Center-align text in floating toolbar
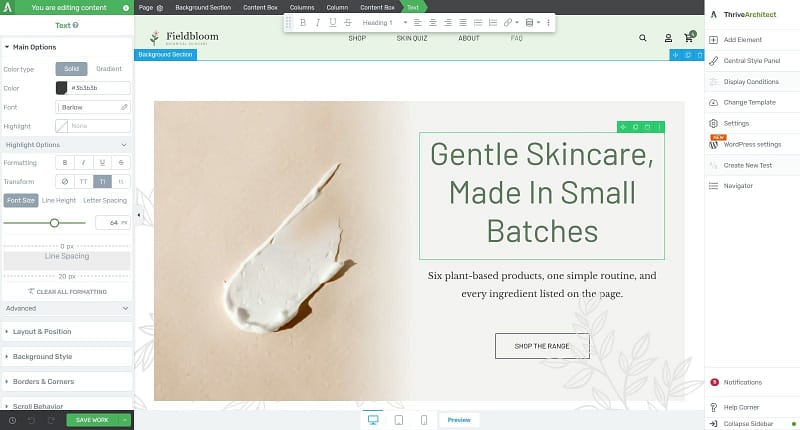Screen dimensions: 800x430 pos(433,22)
